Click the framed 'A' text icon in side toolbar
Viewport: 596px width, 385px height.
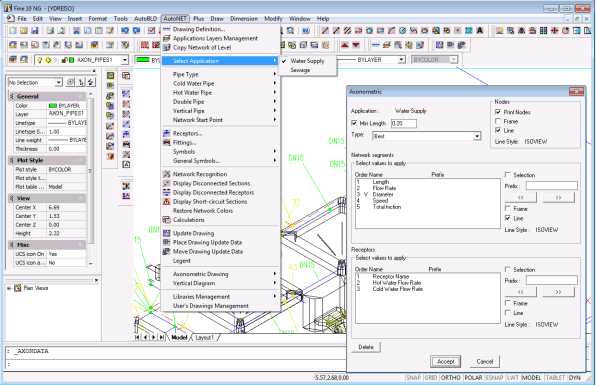(126, 165)
